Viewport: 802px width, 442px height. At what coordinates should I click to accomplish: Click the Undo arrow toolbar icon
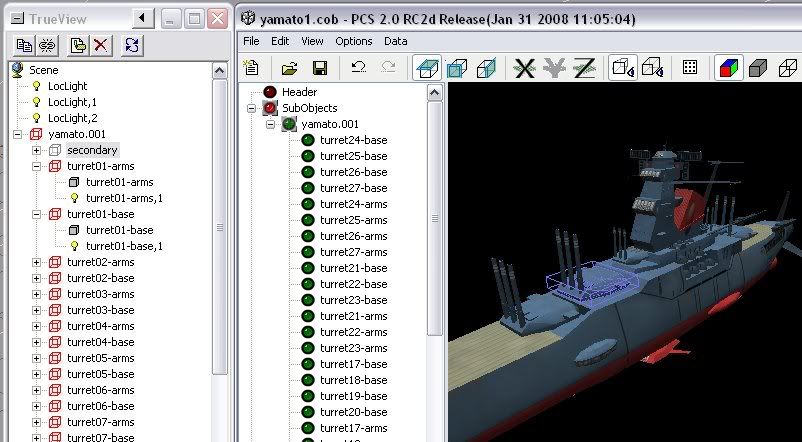pyautogui.click(x=358, y=68)
